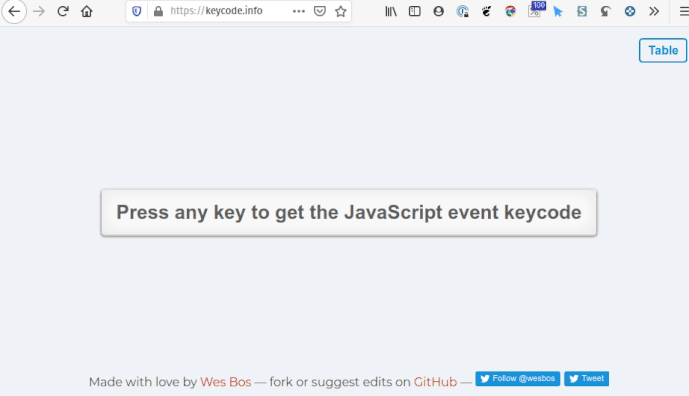Open the Firefox Library menu
Screen dimensions: 689x396
[391, 11]
